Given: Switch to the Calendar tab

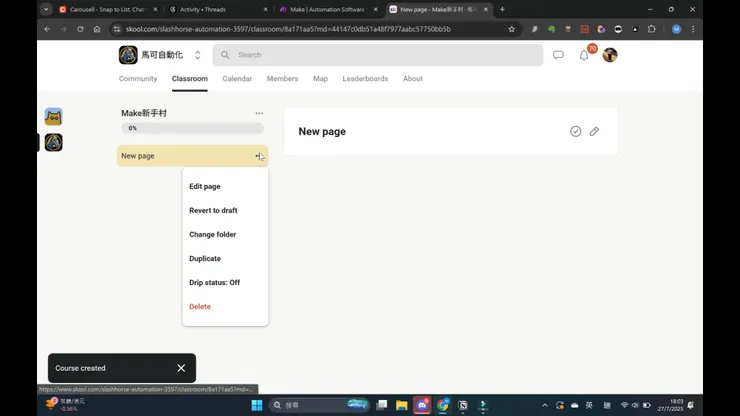Looking at the screenshot, I should coord(237,79).
